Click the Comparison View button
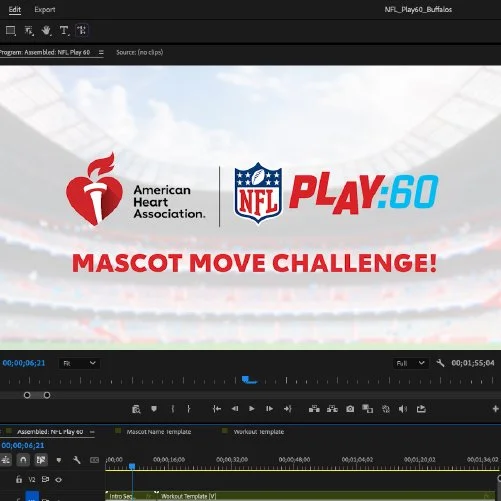 tap(368, 409)
